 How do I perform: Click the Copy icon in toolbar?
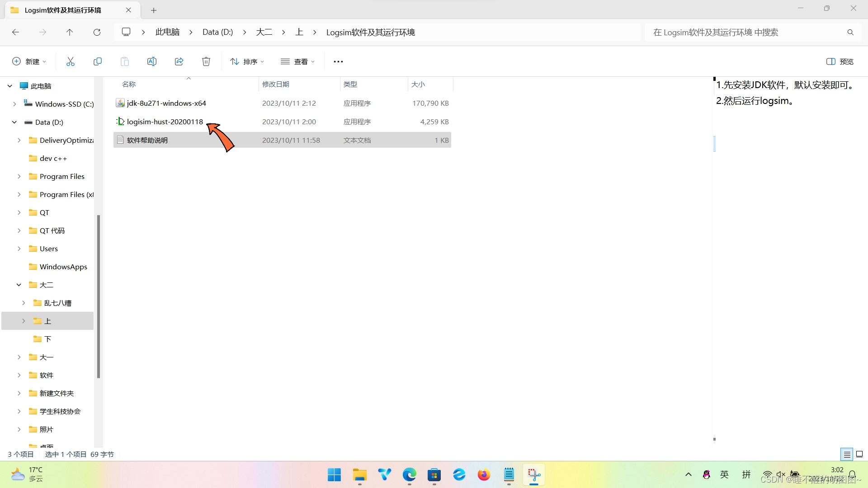(97, 61)
